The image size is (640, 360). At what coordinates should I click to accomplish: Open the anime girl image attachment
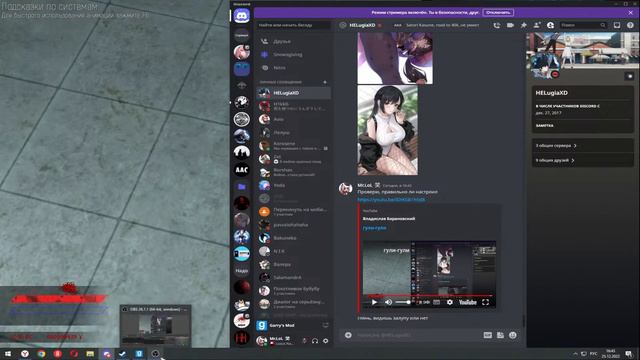tap(387, 130)
